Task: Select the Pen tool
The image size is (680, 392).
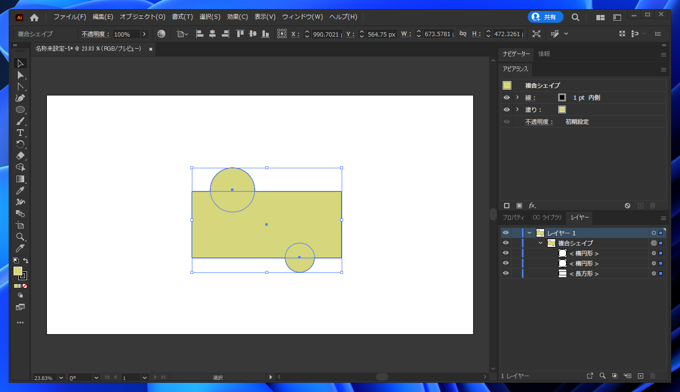Action: (20, 98)
